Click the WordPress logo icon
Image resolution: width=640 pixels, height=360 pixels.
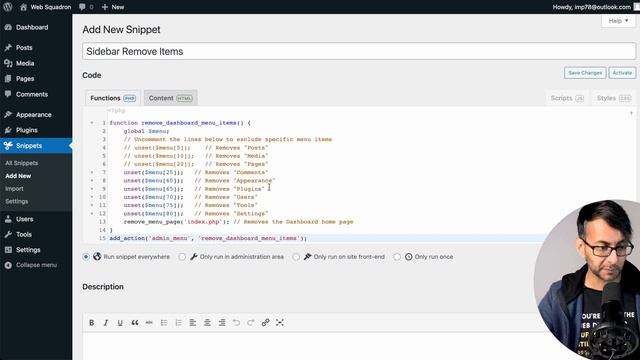(7, 7)
